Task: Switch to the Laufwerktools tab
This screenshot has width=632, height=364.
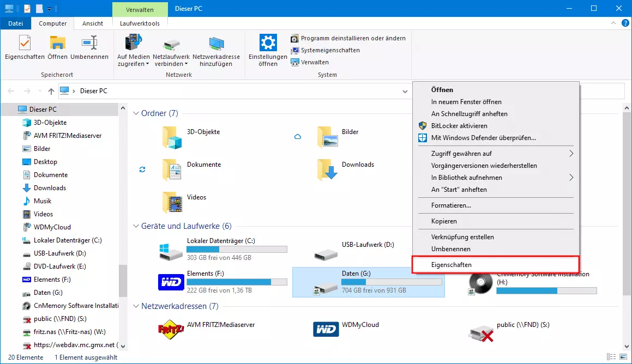Action: pos(140,23)
